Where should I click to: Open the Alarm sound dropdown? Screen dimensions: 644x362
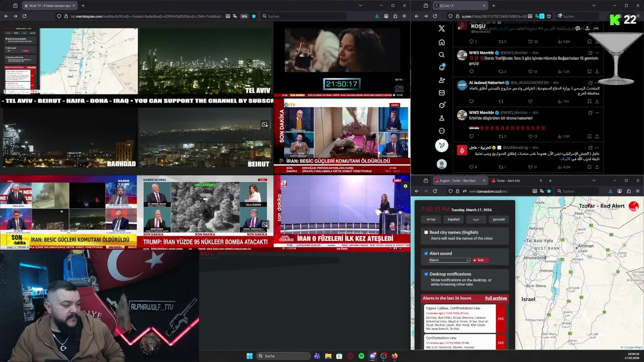coord(449,260)
